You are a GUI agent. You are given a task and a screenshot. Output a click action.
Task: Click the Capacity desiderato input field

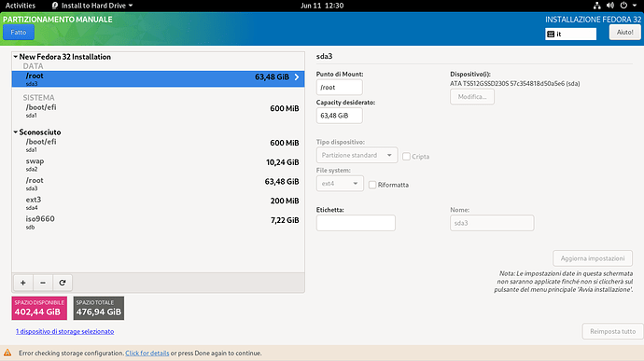click(339, 116)
